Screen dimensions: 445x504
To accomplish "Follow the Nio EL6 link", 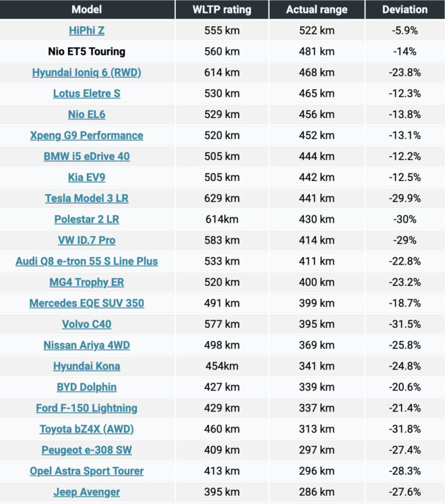I will (x=86, y=114).
